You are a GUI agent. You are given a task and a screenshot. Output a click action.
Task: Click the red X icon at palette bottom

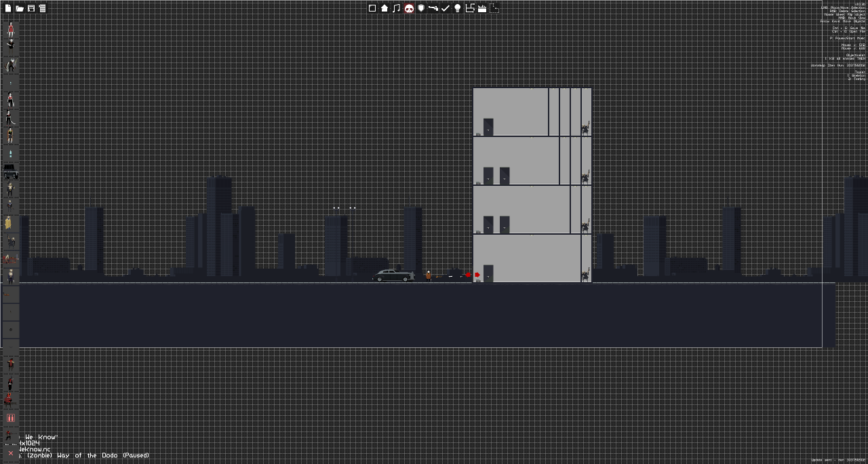tap(10, 453)
